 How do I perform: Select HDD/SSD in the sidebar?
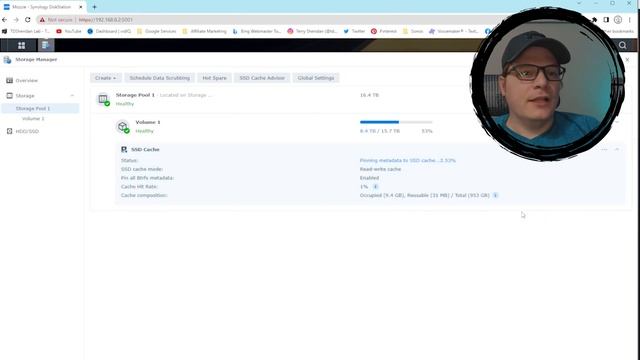coord(27,131)
